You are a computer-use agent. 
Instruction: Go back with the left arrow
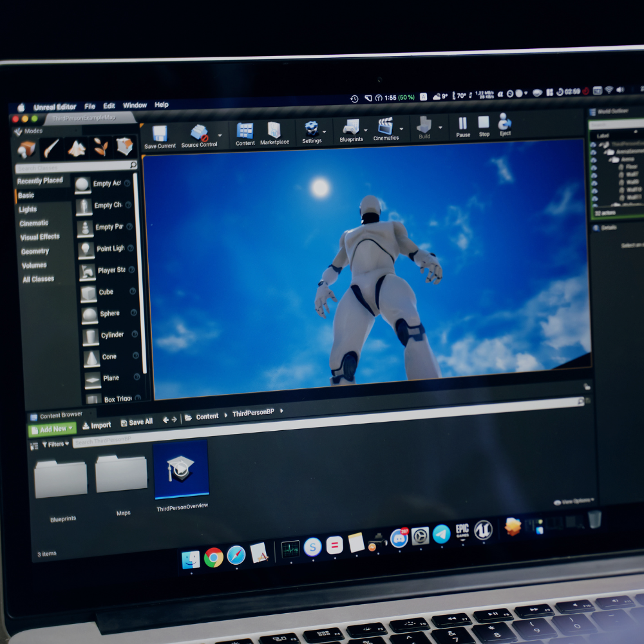click(x=165, y=420)
